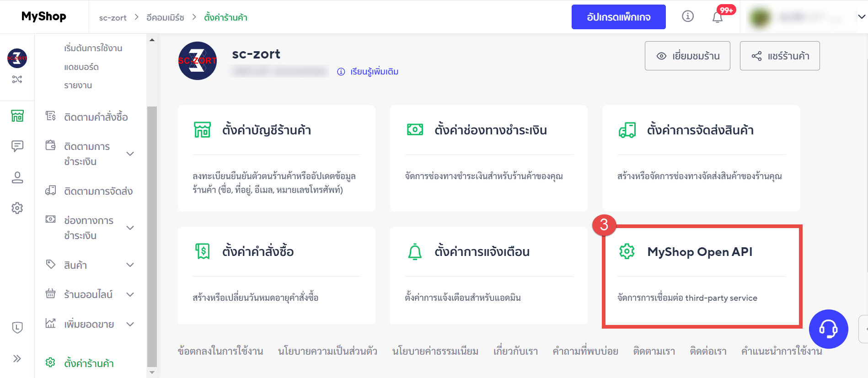Click the ตั้งค่าบัญชีร้านค้า store icon
Image resolution: width=868 pixels, height=378 pixels.
pos(202,130)
